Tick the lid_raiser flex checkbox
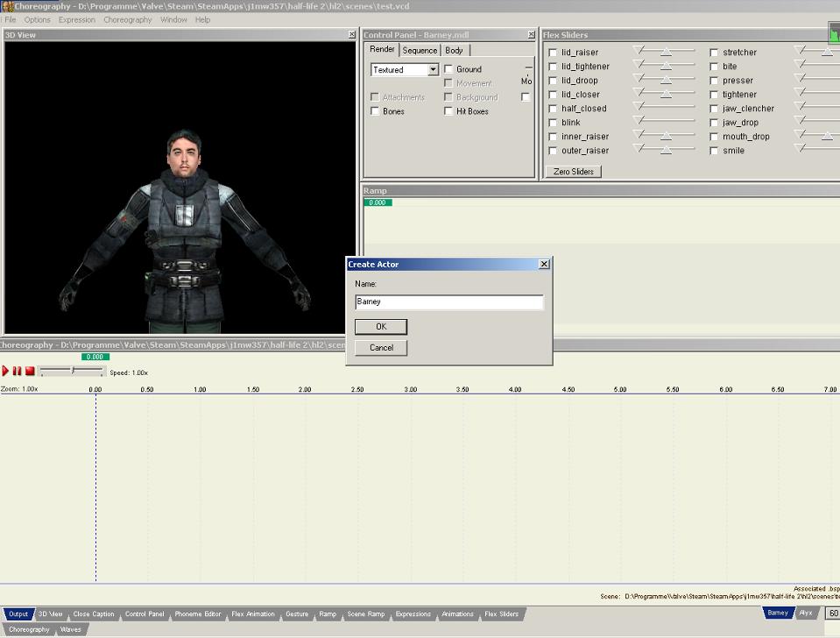This screenshot has height=638, width=840. point(553,53)
